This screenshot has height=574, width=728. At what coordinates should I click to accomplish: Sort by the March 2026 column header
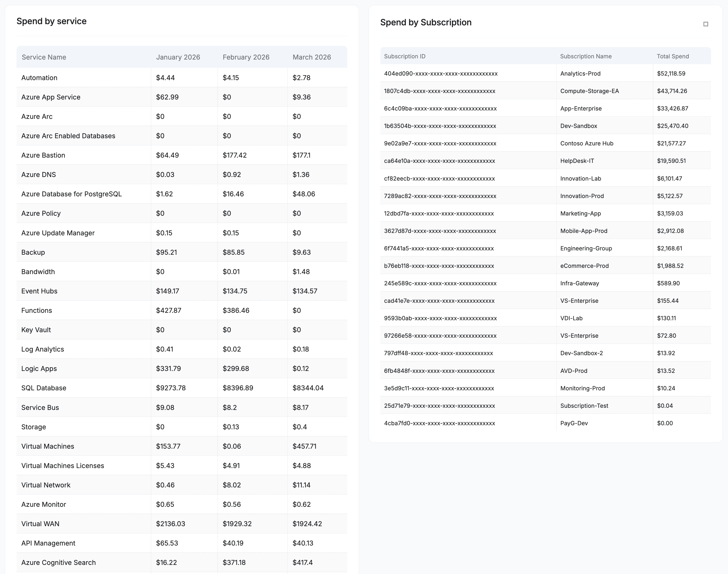point(312,57)
